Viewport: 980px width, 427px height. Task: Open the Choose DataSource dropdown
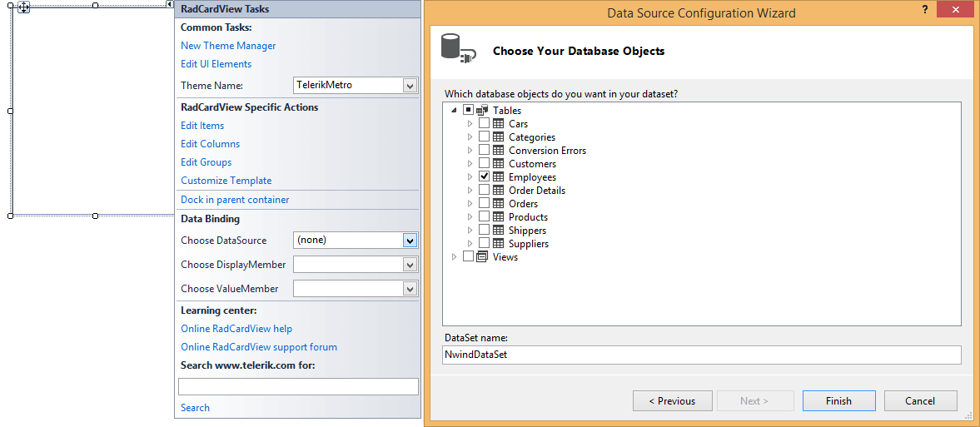410,240
